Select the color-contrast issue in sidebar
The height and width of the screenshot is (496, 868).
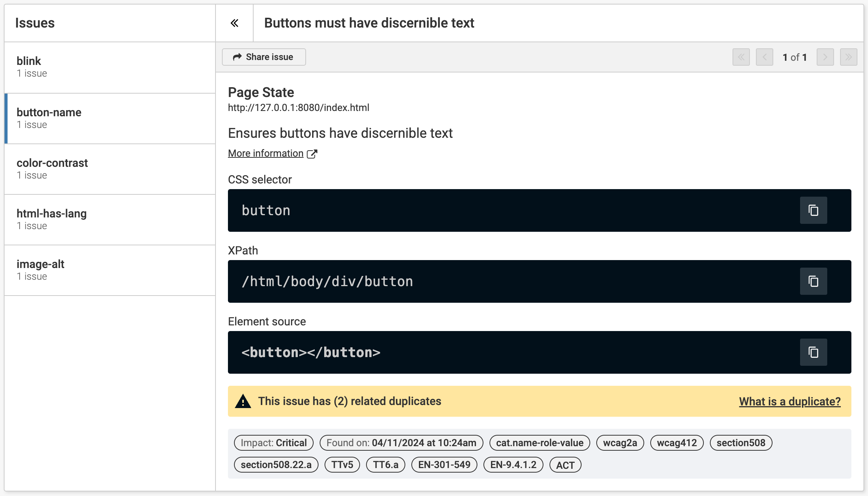(111, 169)
